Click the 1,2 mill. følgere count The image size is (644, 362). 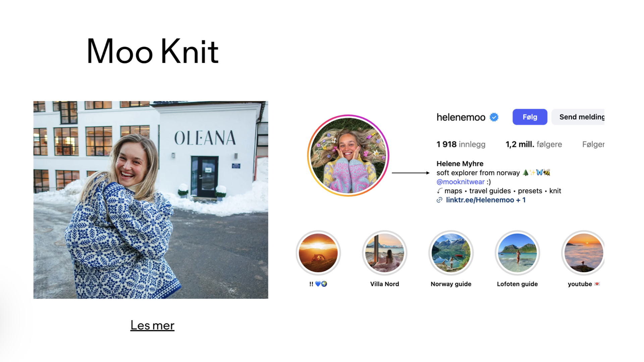click(x=533, y=144)
